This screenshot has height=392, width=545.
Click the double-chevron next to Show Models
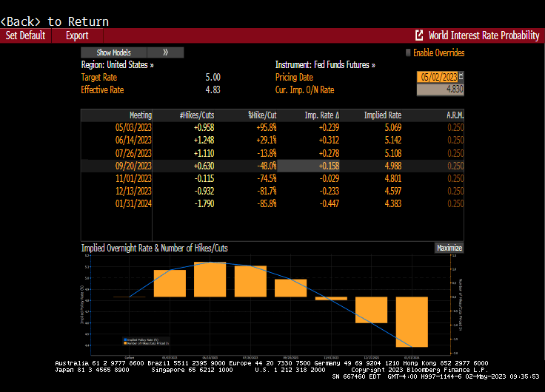coord(165,53)
